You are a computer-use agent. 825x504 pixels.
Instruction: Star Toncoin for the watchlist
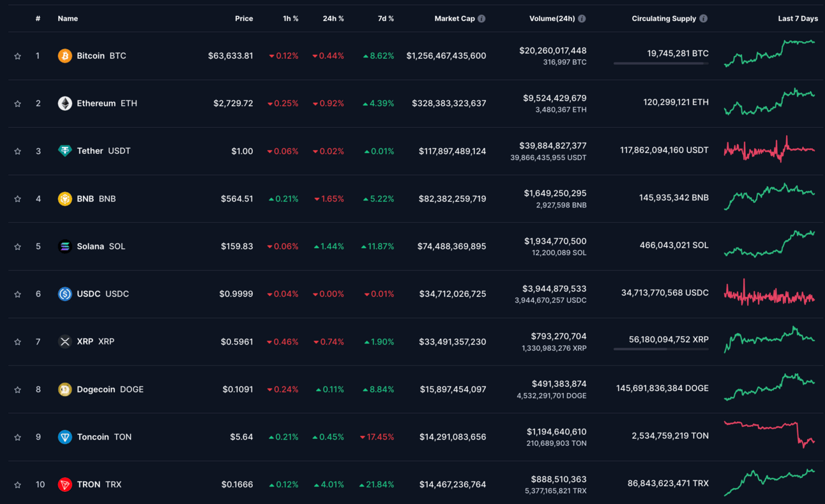click(18, 437)
